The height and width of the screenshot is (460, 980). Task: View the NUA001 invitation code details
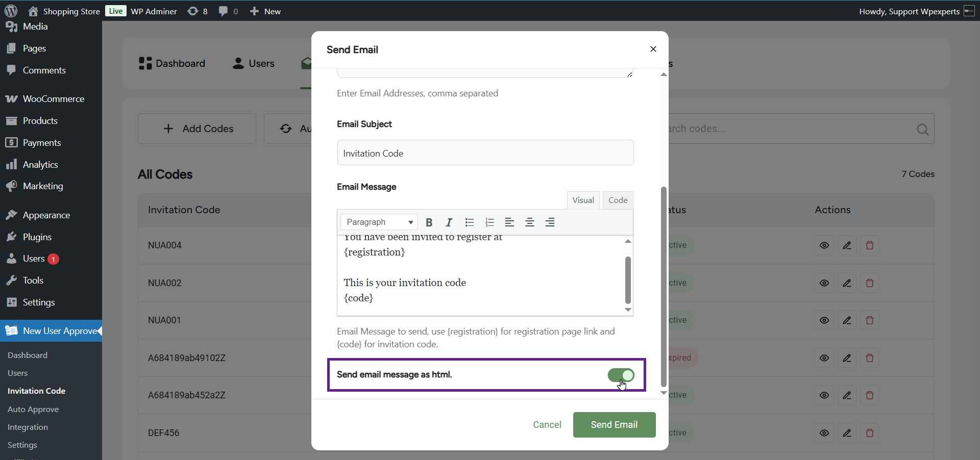click(824, 320)
